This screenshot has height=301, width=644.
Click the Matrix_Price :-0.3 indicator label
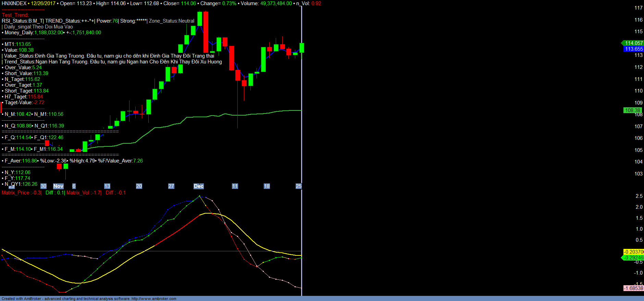pyautogui.click(x=21, y=193)
